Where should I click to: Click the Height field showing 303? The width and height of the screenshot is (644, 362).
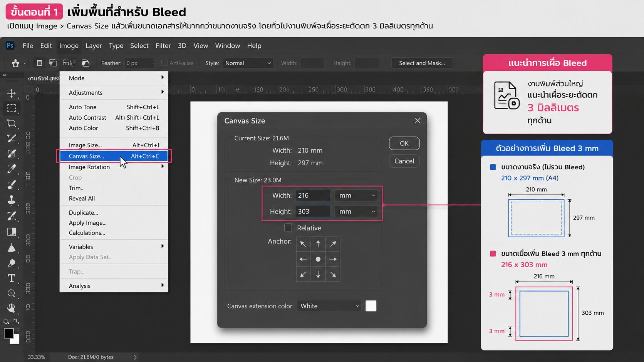click(313, 212)
